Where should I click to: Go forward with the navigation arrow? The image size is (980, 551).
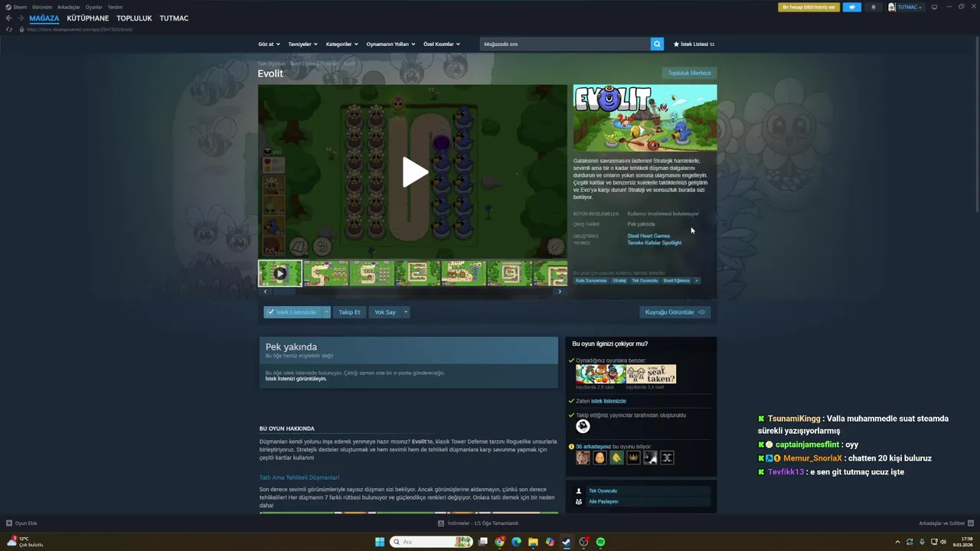pyautogui.click(x=21, y=18)
